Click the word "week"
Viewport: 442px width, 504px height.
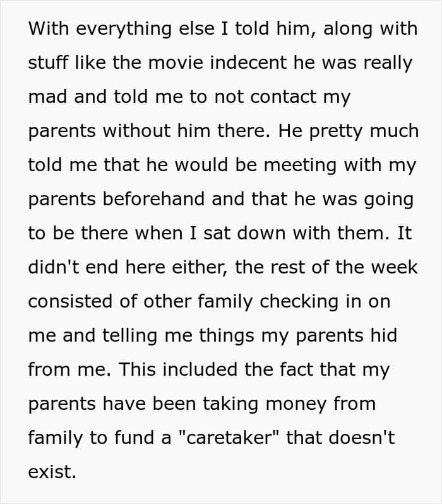click(393, 267)
